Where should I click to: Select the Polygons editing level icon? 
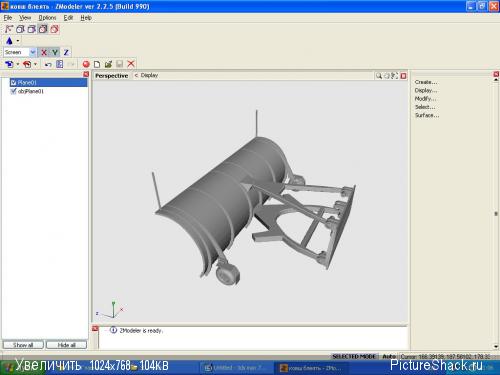click(32, 29)
